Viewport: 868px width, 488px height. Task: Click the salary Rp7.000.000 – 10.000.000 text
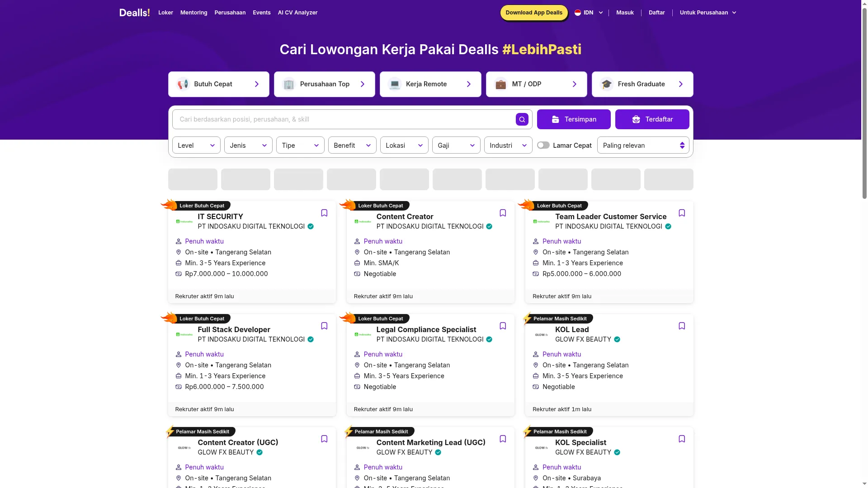pos(226,274)
